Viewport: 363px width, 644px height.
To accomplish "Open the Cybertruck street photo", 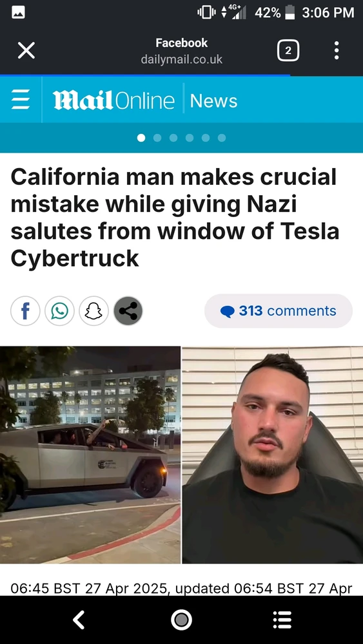I will (90, 455).
